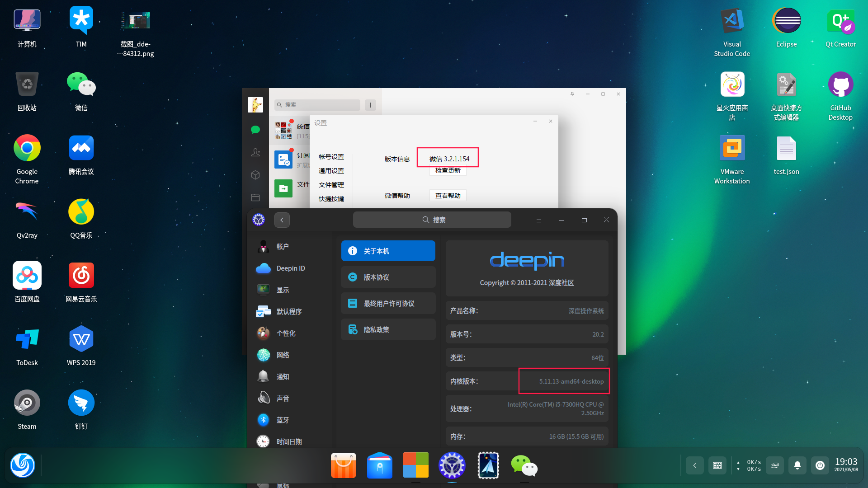Click the 检查更新 button in WeChat settings
868x488 pixels.
click(x=448, y=170)
